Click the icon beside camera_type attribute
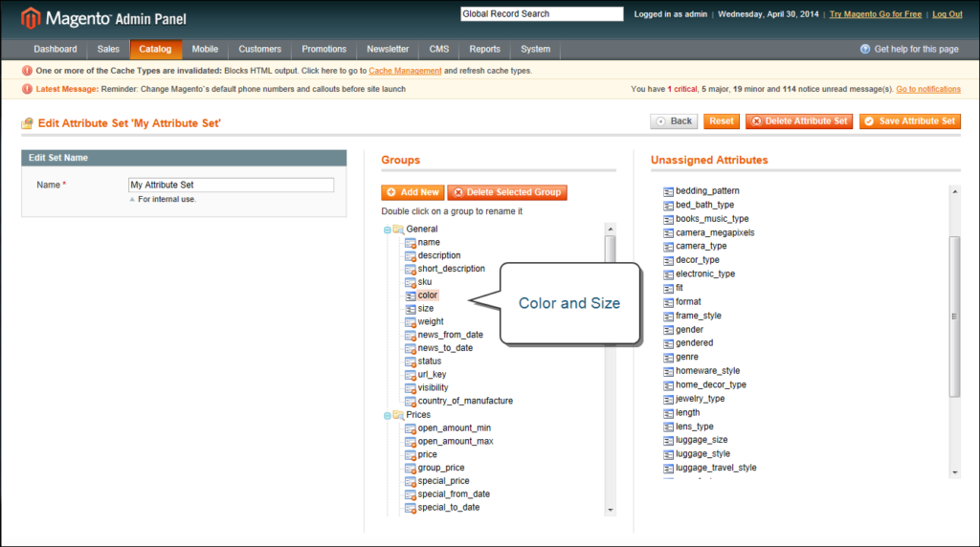Viewport: 980px width, 547px height. coord(668,247)
